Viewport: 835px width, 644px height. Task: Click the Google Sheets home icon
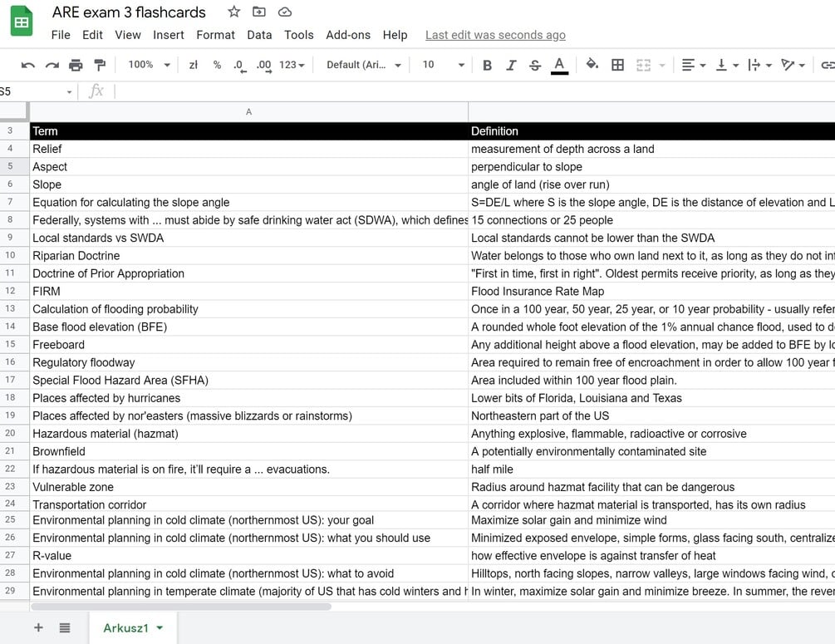[x=22, y=22]
